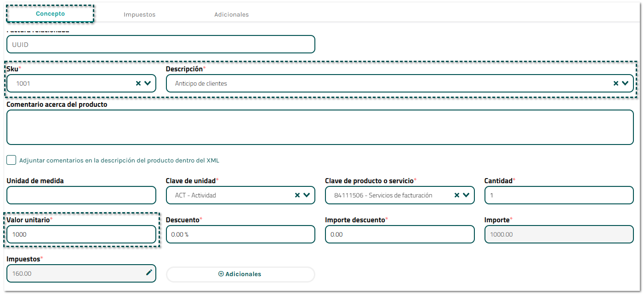
Task: Select the Concepto tab
Action: point(51,14)
